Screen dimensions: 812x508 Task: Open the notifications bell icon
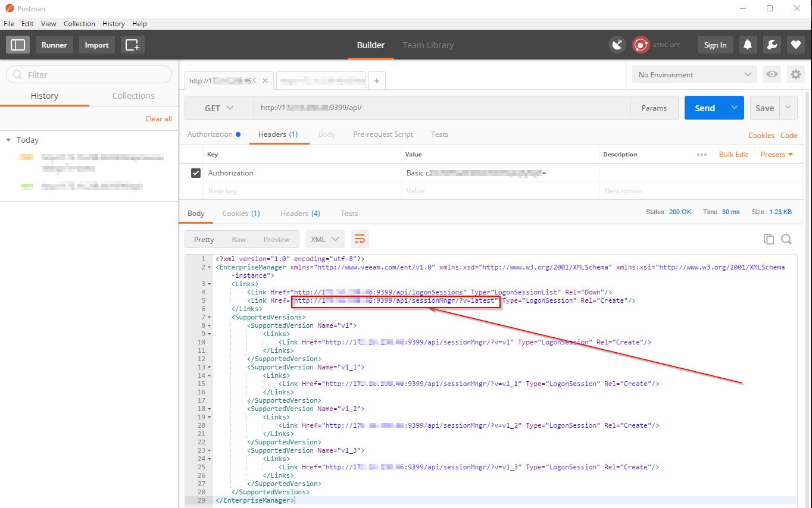(748, 45)
